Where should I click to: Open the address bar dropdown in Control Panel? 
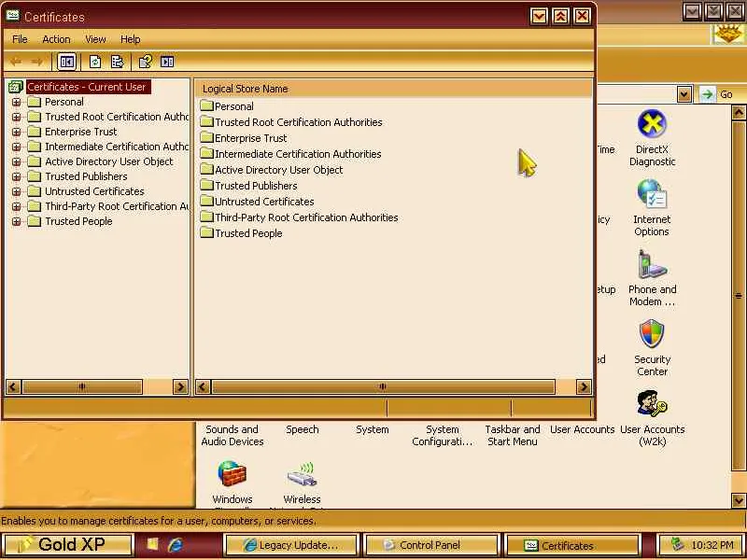click(684, 94)
